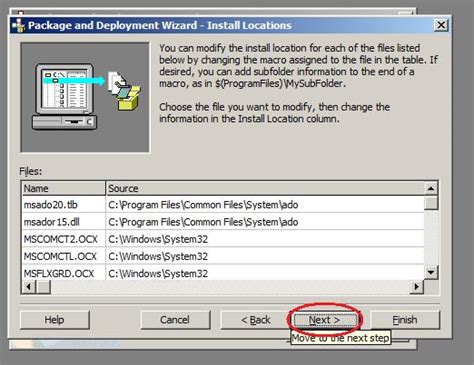This screenshot has width=474, height=365.
Task: Click the Source column header
Action: tap(265, 188)
